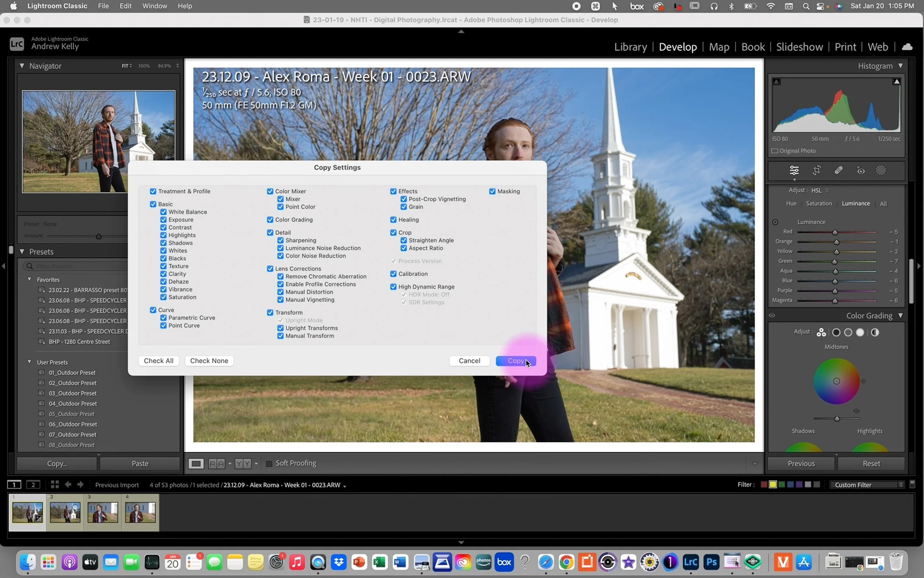
Task: Click the Luminance targeted adjustment tool
Action: pos(775,222)
